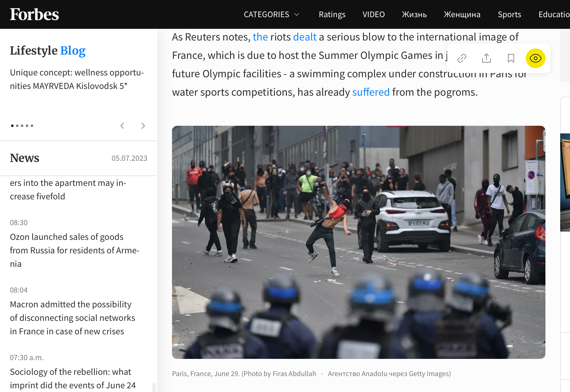Select the first carousel dot
The width and height of the screenshot is (570, 392).
coord(12,126)
